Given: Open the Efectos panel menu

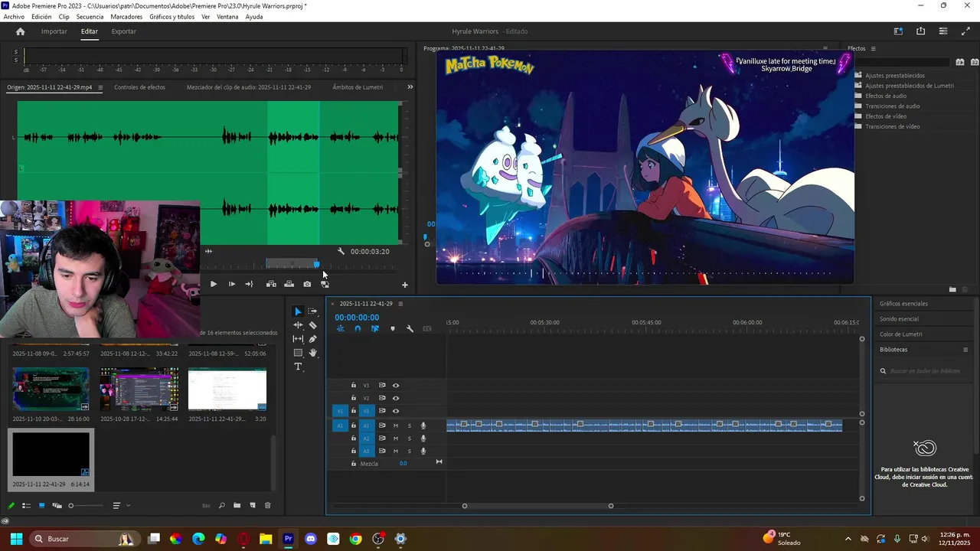Looking at the screenshot, I should click(x=873, y=49).
